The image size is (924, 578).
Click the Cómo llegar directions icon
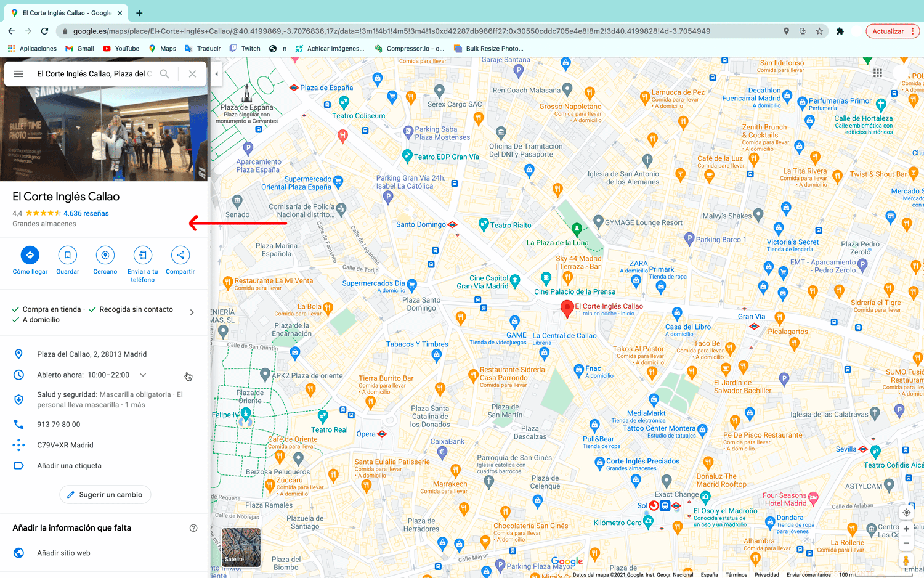pyautogui.click(x=30, y=255)
